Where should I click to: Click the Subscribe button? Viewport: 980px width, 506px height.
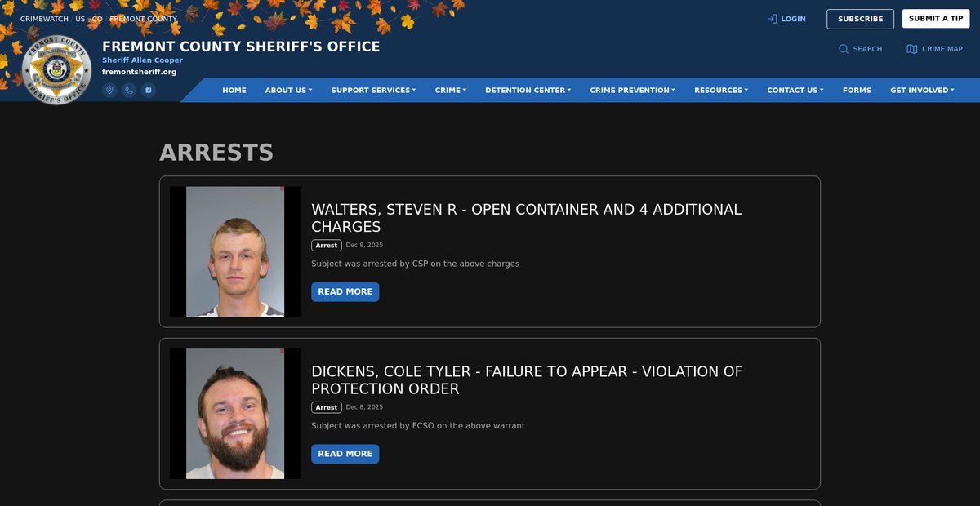tap(860, 19)
